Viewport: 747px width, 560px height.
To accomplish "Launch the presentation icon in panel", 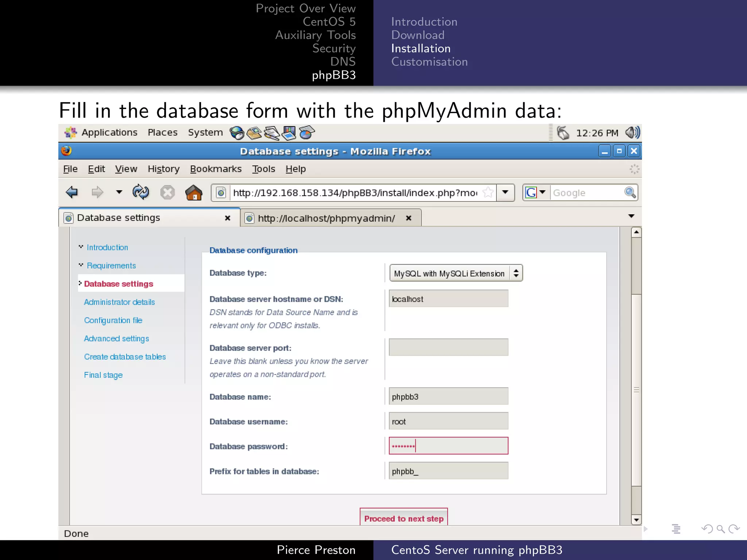I will tap(289, 133).
